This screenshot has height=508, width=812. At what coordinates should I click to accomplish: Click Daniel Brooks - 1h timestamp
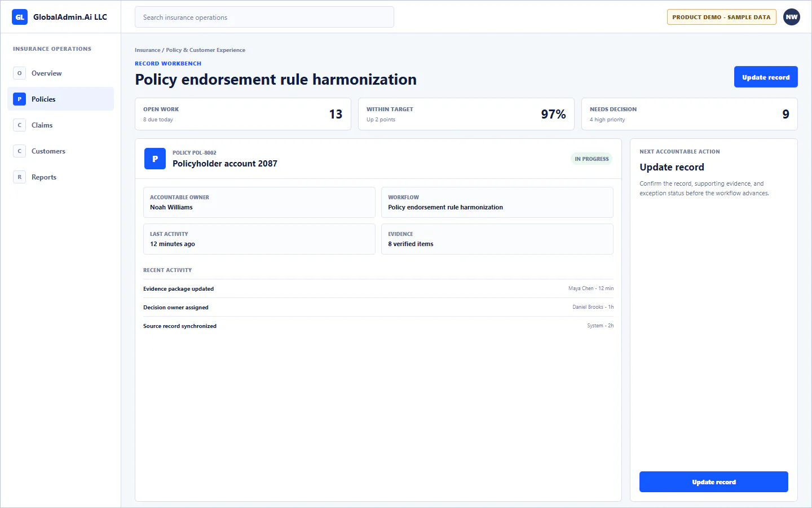click(x=593, y=307)
